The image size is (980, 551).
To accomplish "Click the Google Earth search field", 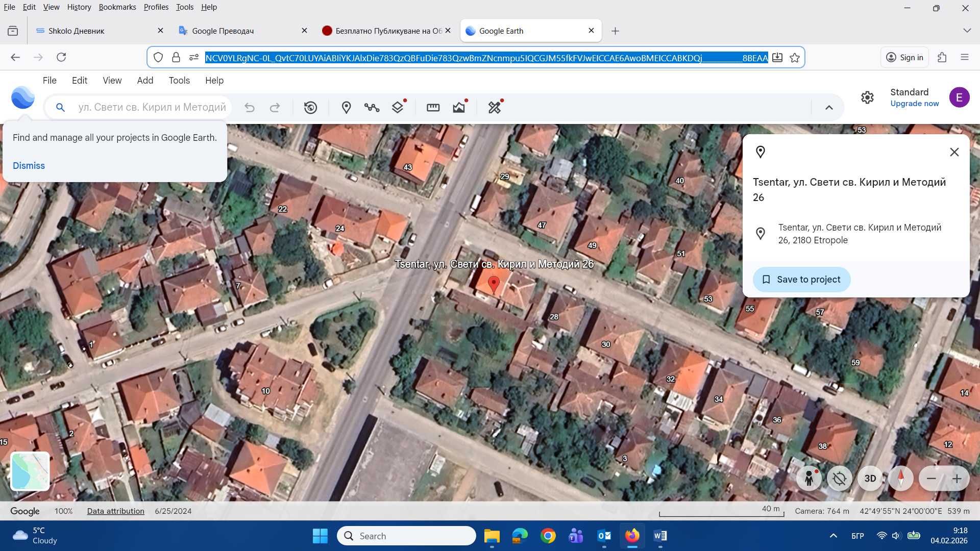I will click(x=152, y=108).
